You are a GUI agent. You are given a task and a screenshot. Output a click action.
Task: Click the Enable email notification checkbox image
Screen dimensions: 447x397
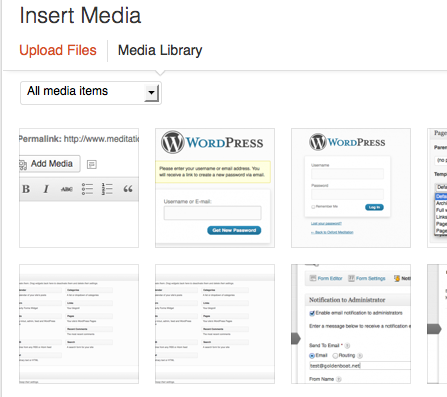point(312,313)
